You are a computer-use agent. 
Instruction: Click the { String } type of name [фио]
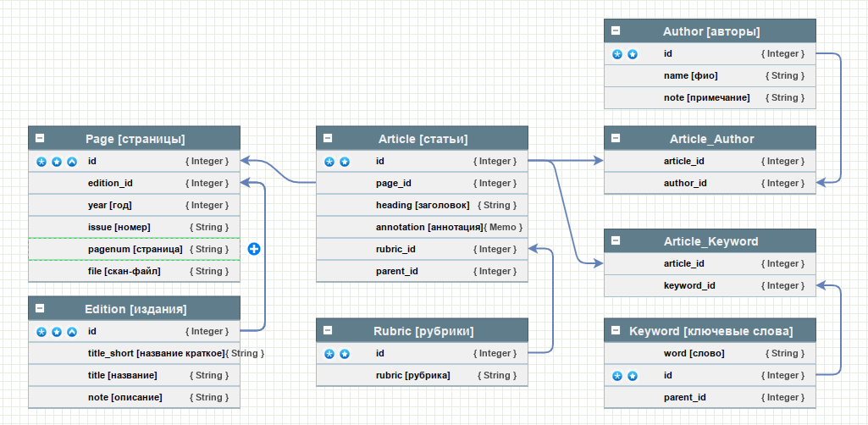tap(785, 76)
